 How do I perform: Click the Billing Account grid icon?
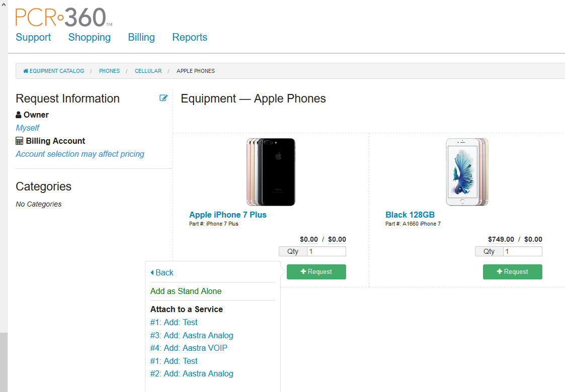19,141
